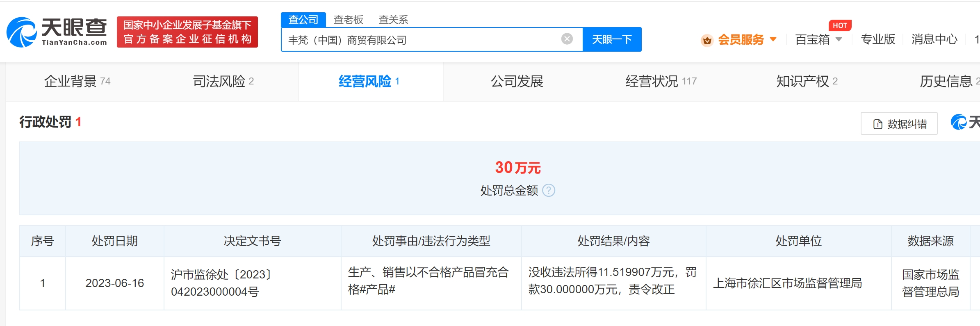This screenshot has height=326, width=980.
Task: Open the 消息中心 link
Action: coord(934,40)
